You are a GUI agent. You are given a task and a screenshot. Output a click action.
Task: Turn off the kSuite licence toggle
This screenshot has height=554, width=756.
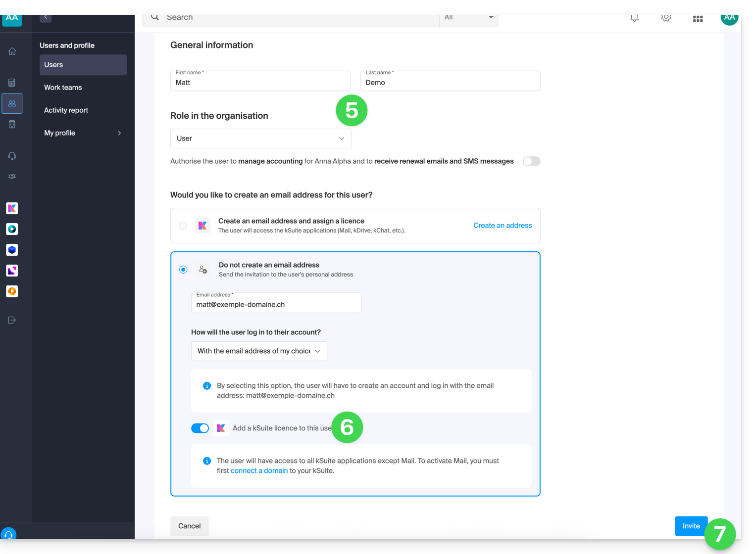click(x=200, y=428)
